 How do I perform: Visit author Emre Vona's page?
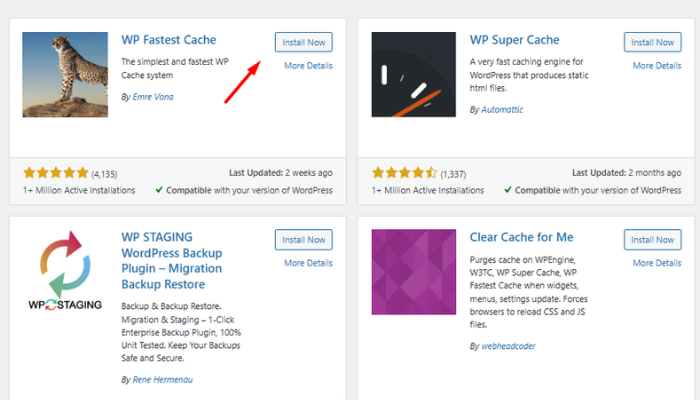click(x=153, y=98)
